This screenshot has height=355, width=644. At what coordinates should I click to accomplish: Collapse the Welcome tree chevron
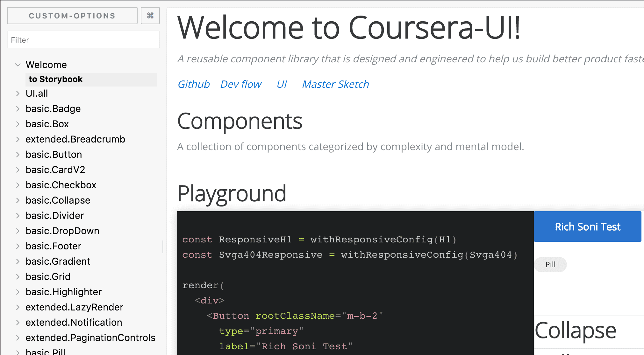pyautogui.click(x=18, y=65)
